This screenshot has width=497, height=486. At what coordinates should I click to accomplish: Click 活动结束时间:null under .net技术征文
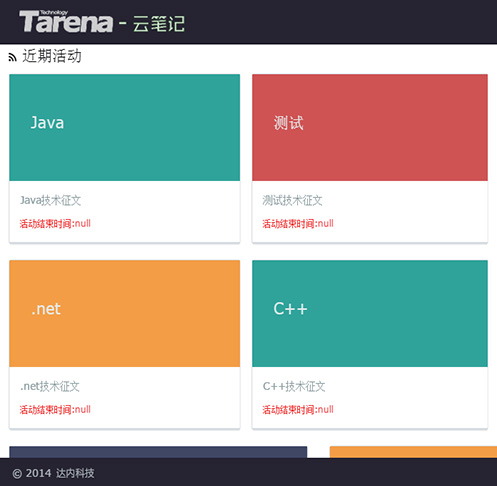(55, 409)
